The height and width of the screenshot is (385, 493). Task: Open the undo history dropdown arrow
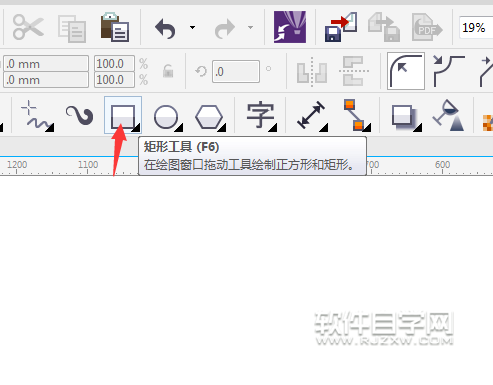[x=192, y=27]
